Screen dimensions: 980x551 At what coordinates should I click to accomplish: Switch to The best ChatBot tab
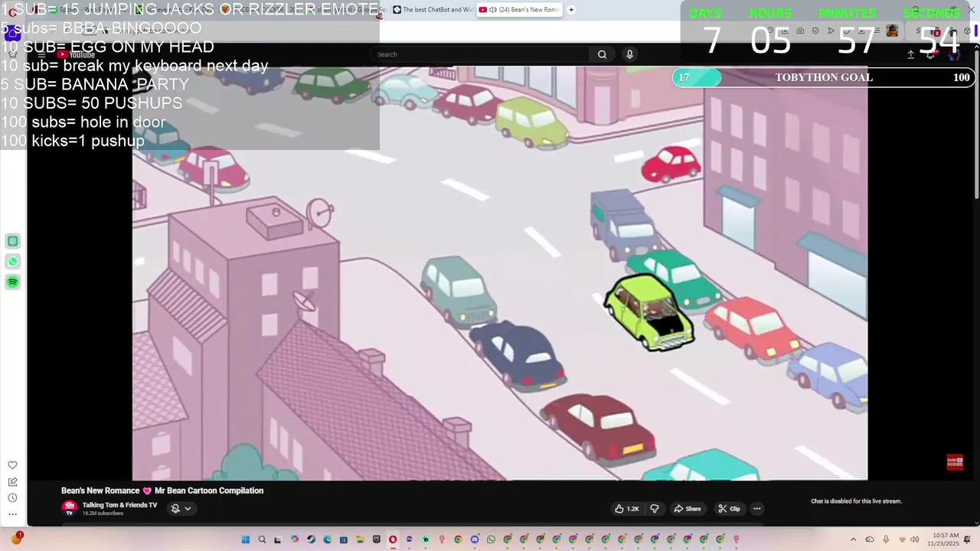coord(432,10)
